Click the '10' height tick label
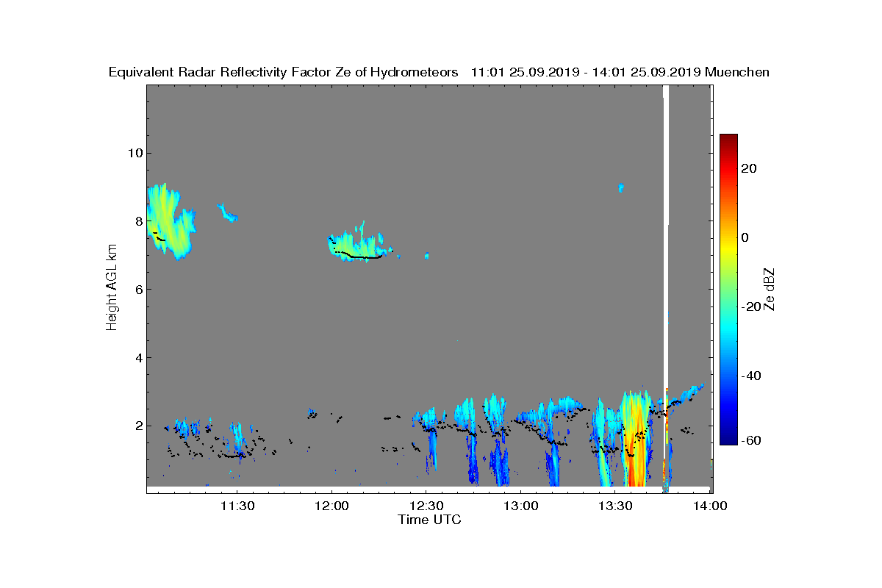Viewport: 882px width, 588px height. [x=134, y=153]
